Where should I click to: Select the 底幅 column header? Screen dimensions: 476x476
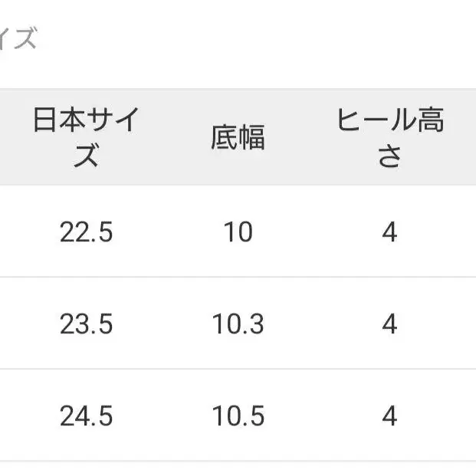tap(238, 138)
